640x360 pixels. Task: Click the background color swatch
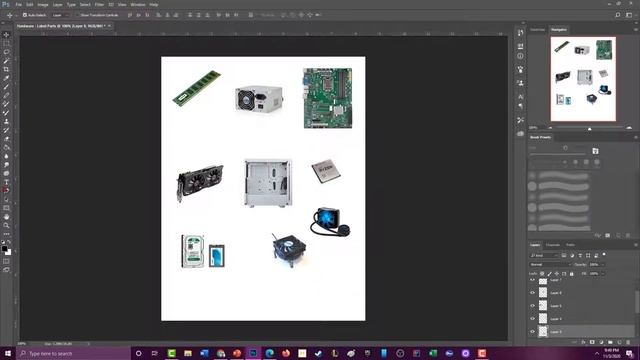(x=9, y=253)
